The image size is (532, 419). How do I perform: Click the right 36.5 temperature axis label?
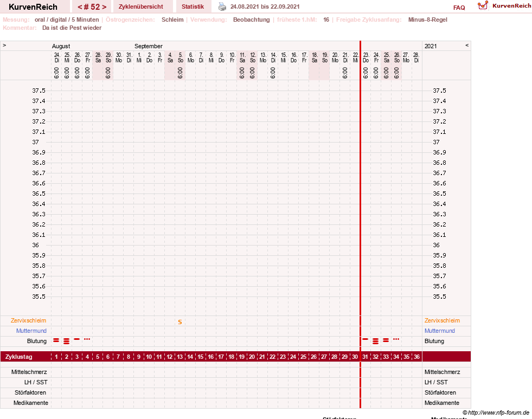[439, 194]
